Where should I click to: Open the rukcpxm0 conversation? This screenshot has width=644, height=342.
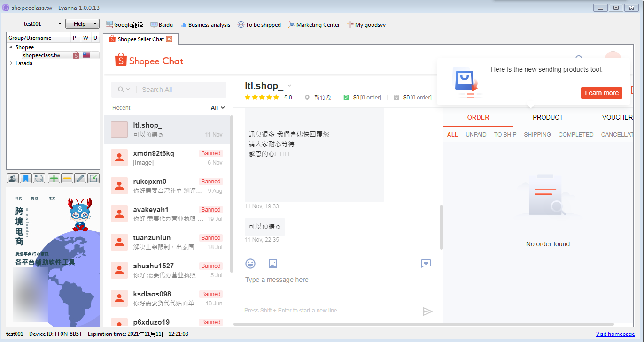pos(167,186)
